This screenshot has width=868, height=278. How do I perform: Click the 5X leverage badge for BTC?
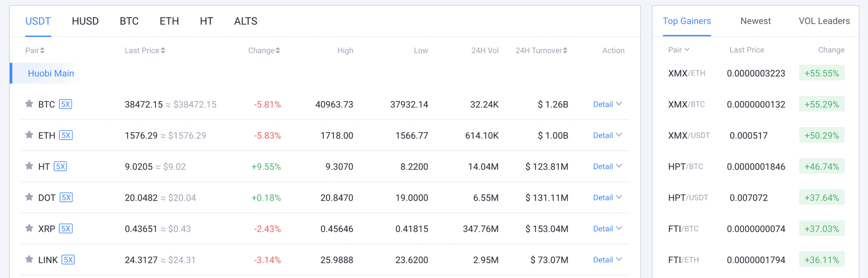tap(66, 104)
